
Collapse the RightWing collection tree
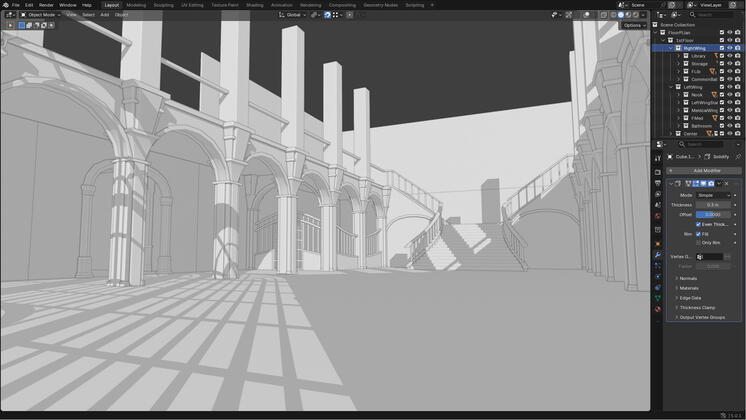tap(671, 48)
